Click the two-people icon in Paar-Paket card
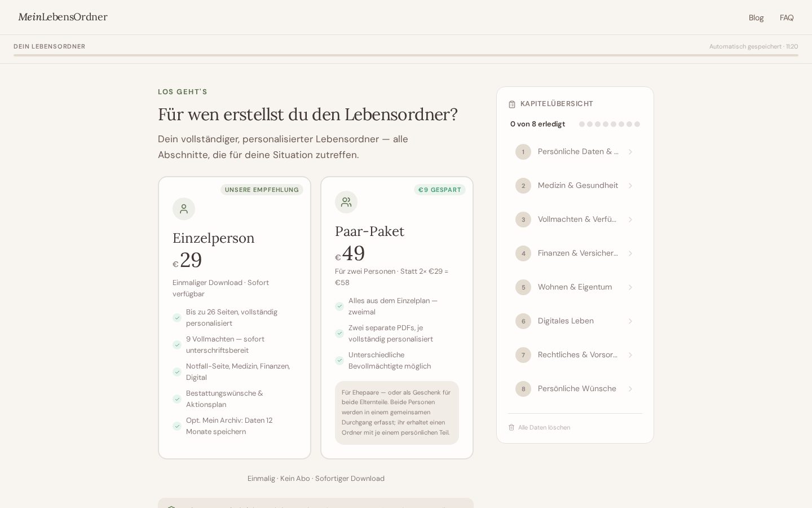This screenshot has width=812, height=508. [346, 202]
